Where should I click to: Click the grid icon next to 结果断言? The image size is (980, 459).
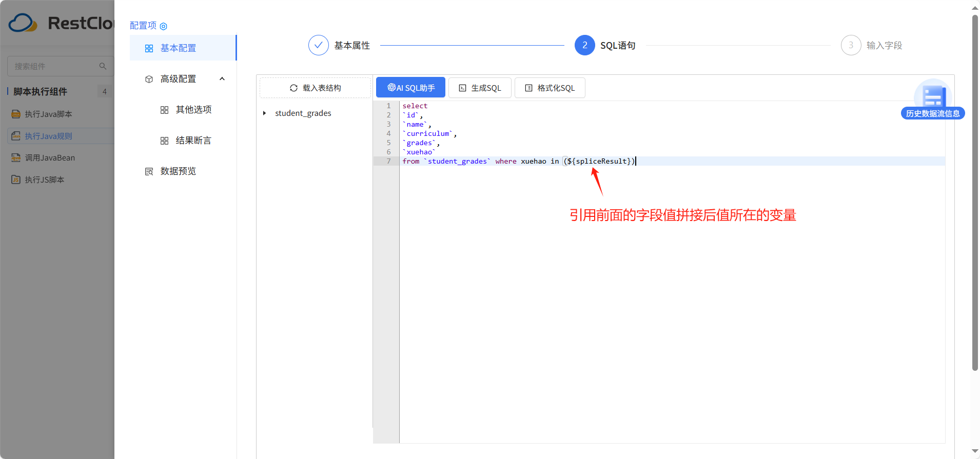pos(164,141)
